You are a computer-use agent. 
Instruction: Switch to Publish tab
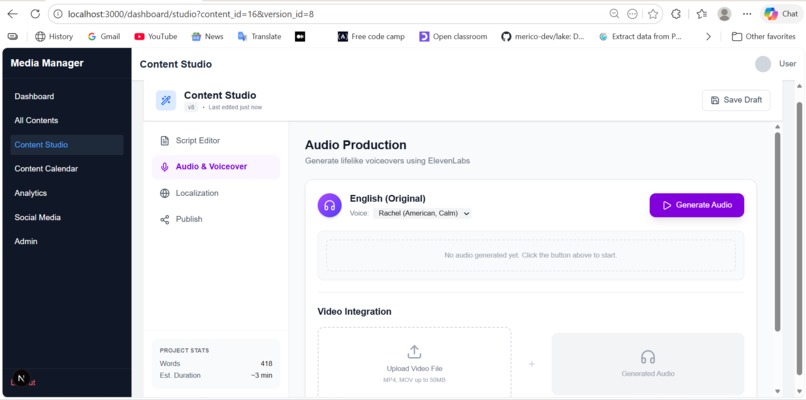click(x=216, y=220)
